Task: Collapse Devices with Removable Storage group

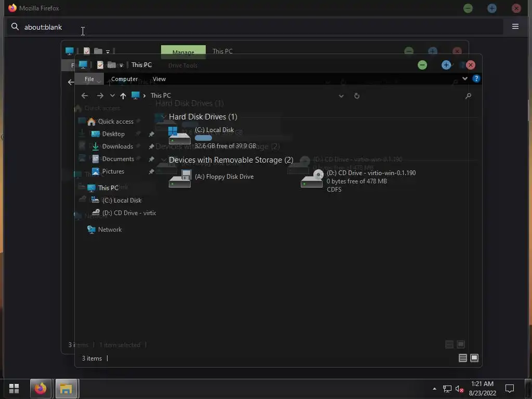Action: (164, 160)
